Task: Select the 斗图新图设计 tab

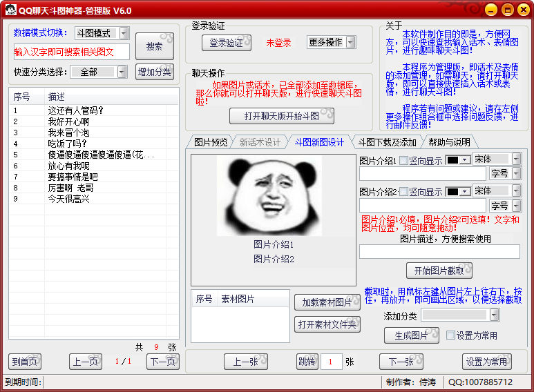Action: click(319, 142)
